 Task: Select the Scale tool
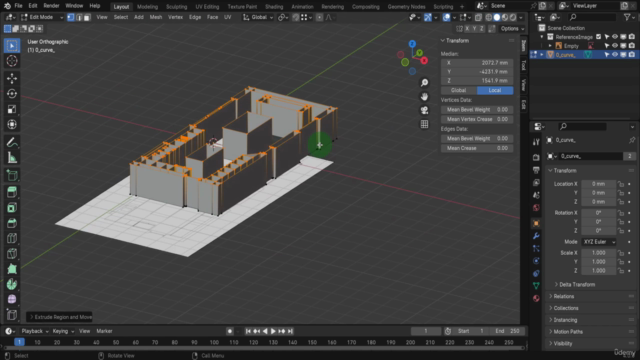tap(12, 109)
